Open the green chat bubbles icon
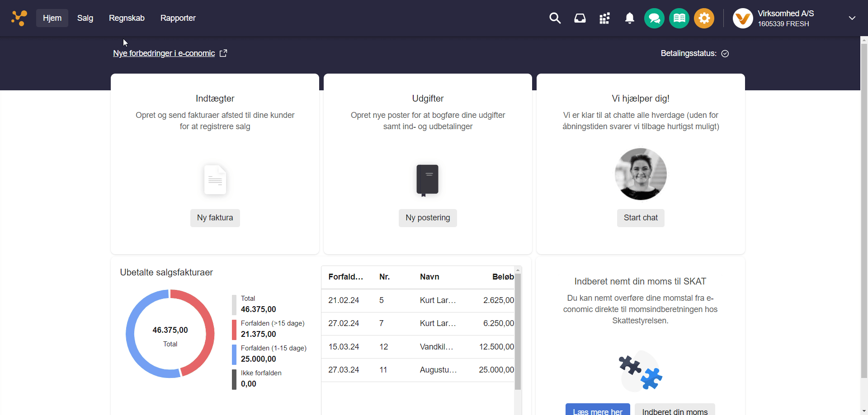The width and height of the screenshot is (868, 415). [x=654, y=19]
